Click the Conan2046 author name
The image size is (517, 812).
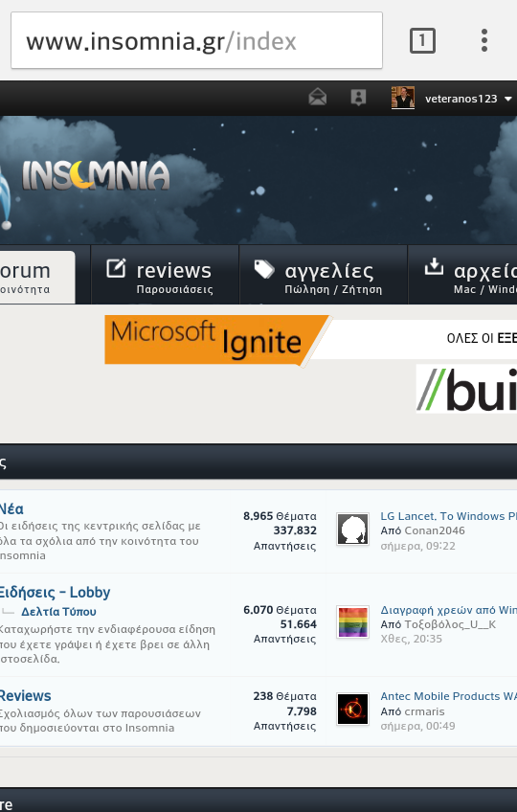pyautogui.click(x=435, y=530)
